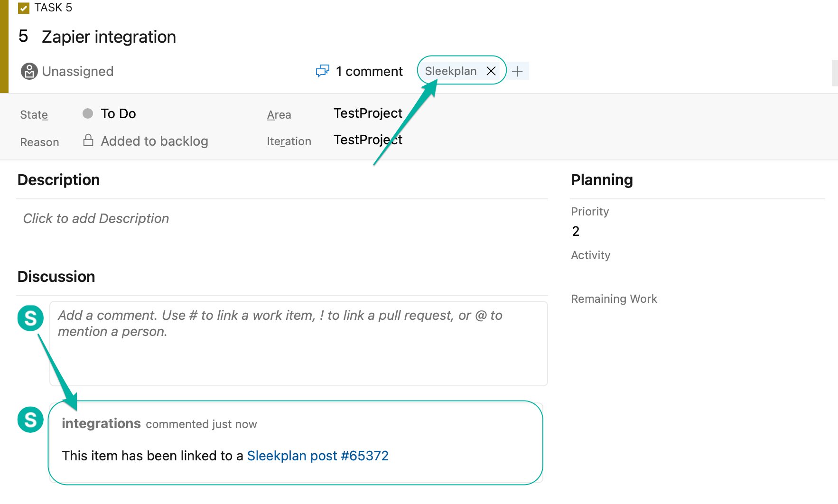
Task: Click the integrations commenter name
Action: click(101, 423)
